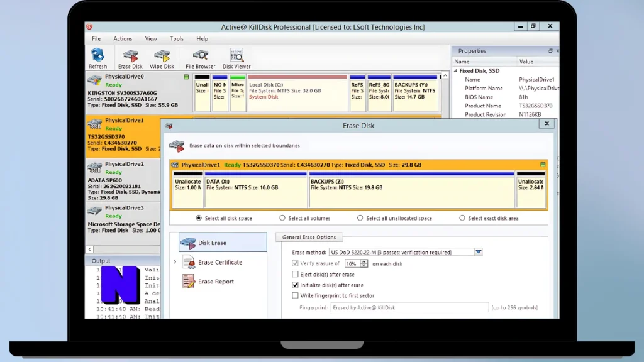Image resolution: width=644 pixels, height=362 pixels.
Task: Enable Write fingerprint to first sector
Action: (295, 295)
